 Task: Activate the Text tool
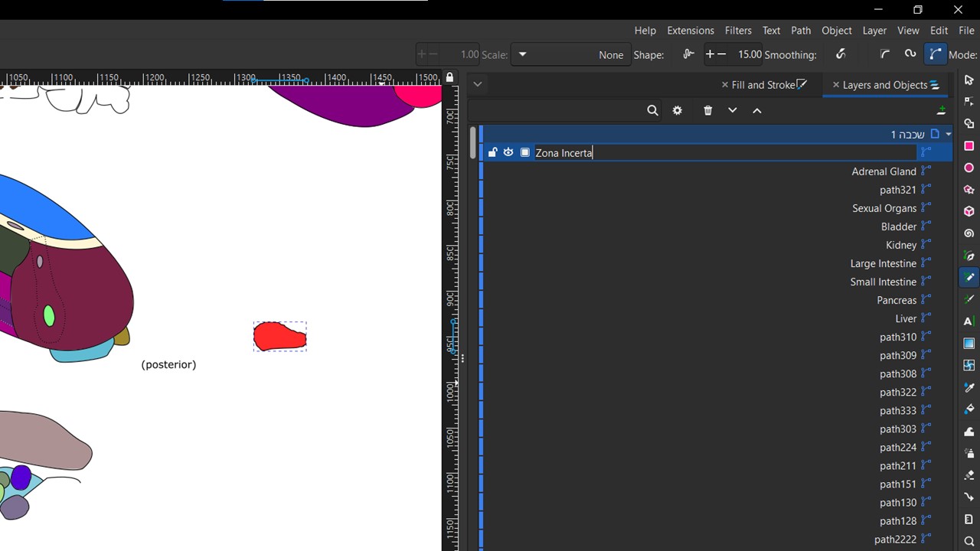[969, 321]
